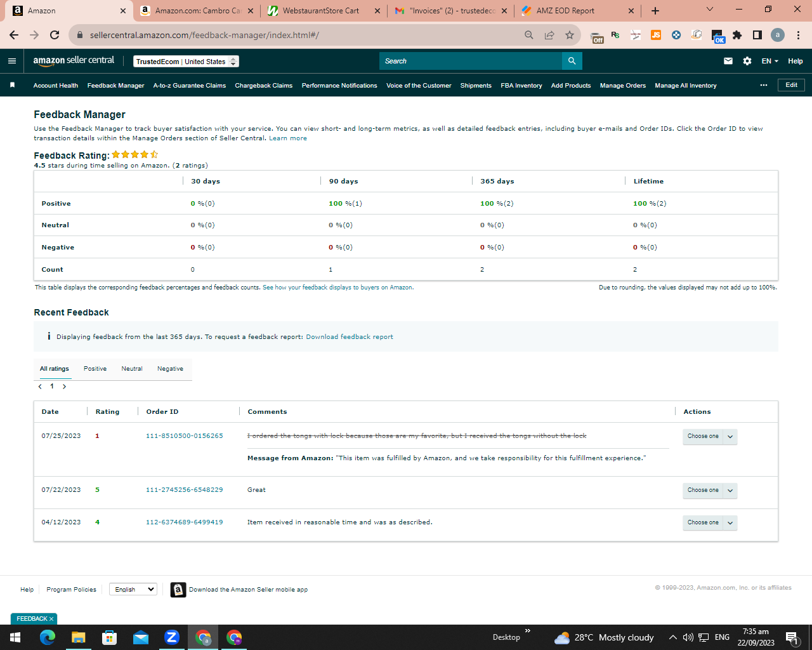
Task: Open Microsoft Edge from taskbar
Action: tap(48, 637)
